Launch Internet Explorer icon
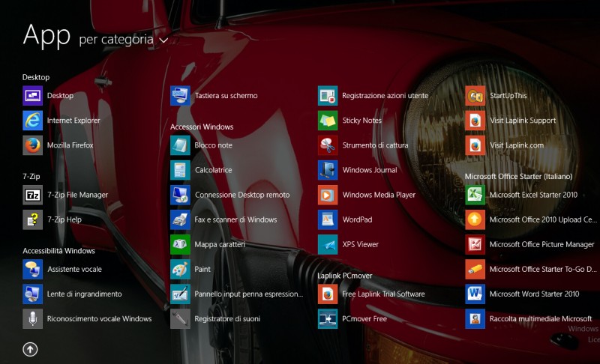Screen dimensions: 600x364 click(32, 121)
